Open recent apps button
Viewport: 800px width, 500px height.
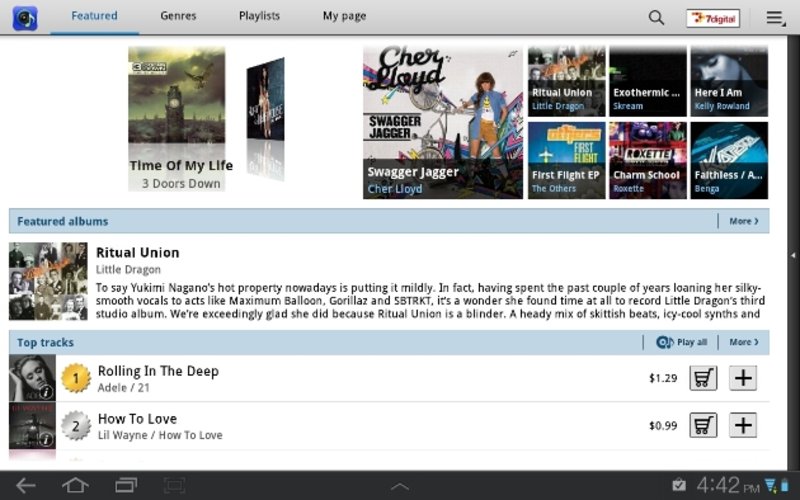coord(126,485)
